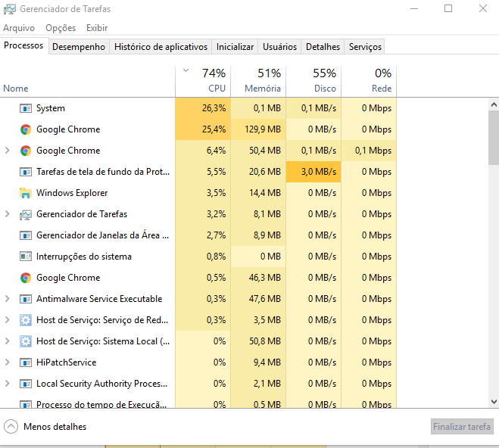Expand the Antimalware Service Executable group
The image size is (499, 448).
click(x=8, y=299)
